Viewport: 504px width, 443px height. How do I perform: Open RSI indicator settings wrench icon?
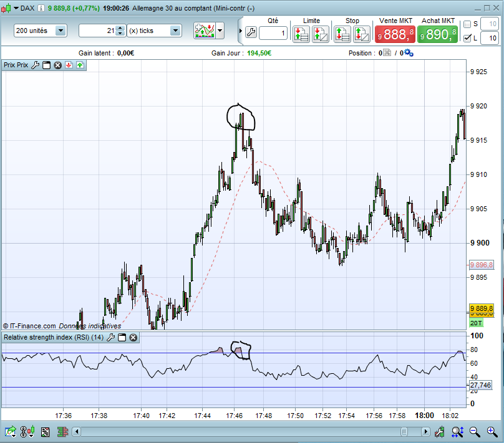[110, 337]
